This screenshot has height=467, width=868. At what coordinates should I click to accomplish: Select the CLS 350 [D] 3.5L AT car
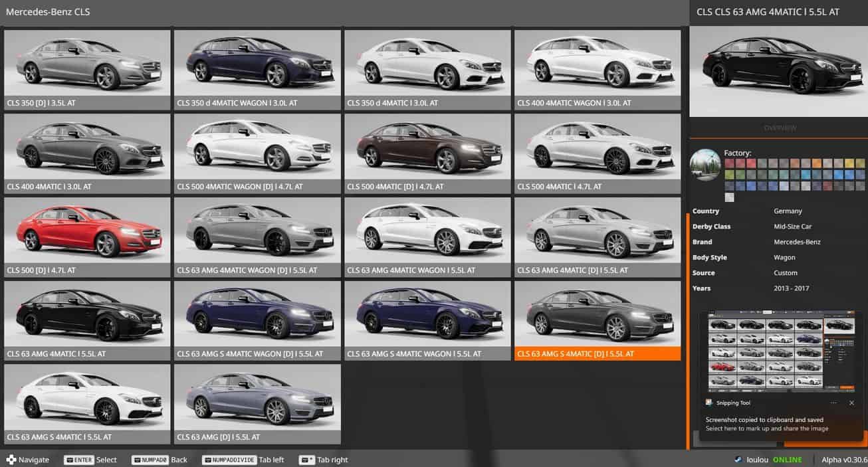tap(86, 69)
